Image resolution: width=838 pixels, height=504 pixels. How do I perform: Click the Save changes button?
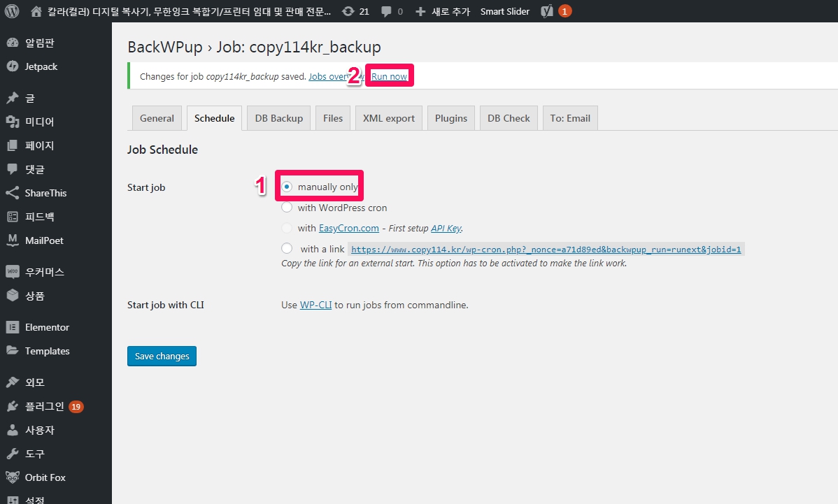[x=162, y=356]
